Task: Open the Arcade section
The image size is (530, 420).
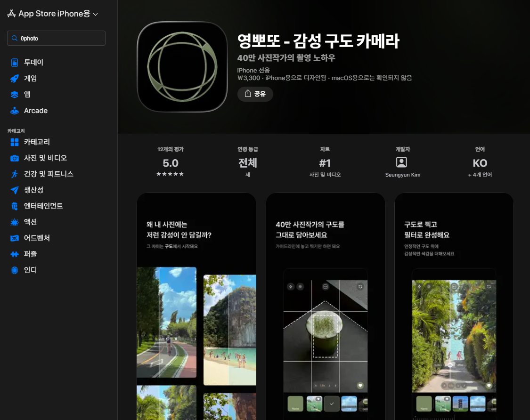Action: [36, 111]
